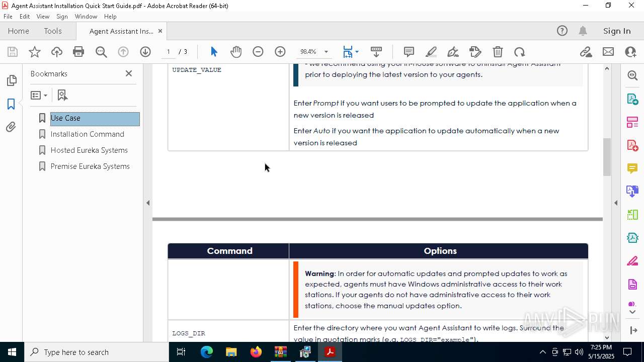
Task: Edit the current page number field
Action: [169, 52]
